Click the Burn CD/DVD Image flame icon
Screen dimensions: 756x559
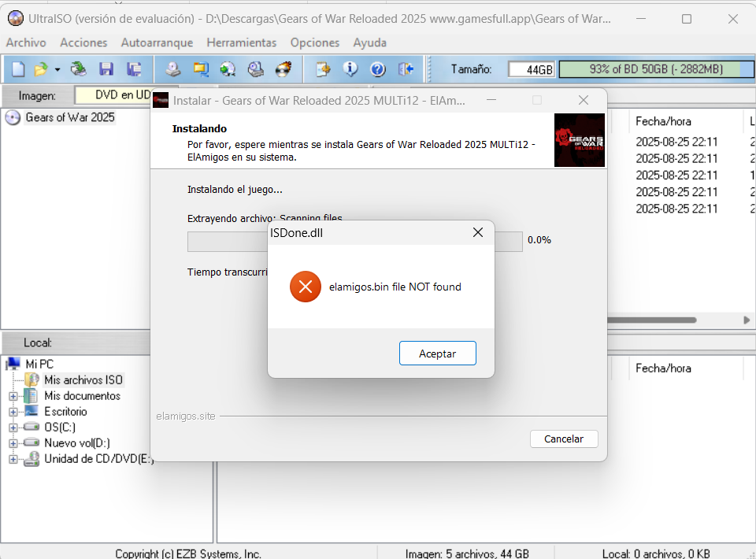point(283,69)
